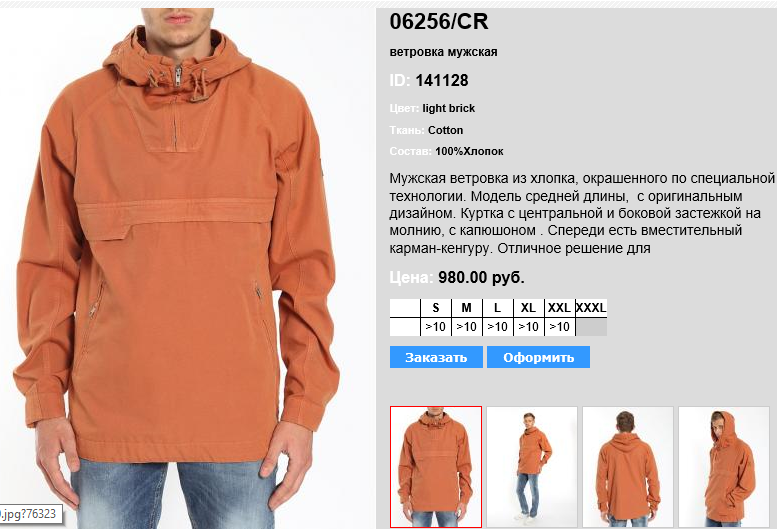The height and width of the screenshot is (529, 777).
Task: Select size XXL column header
Action: (559, 308)
